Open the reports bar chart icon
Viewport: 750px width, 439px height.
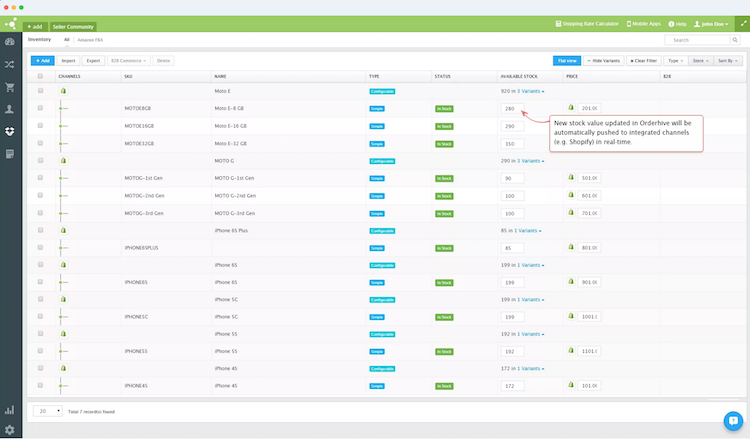10,410
